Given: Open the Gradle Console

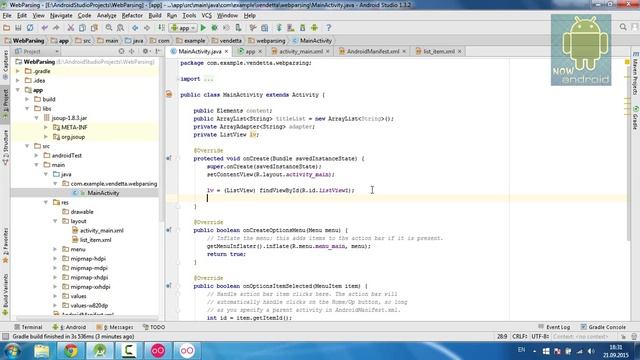Looking at the screenshot, I should coord(603,327).
